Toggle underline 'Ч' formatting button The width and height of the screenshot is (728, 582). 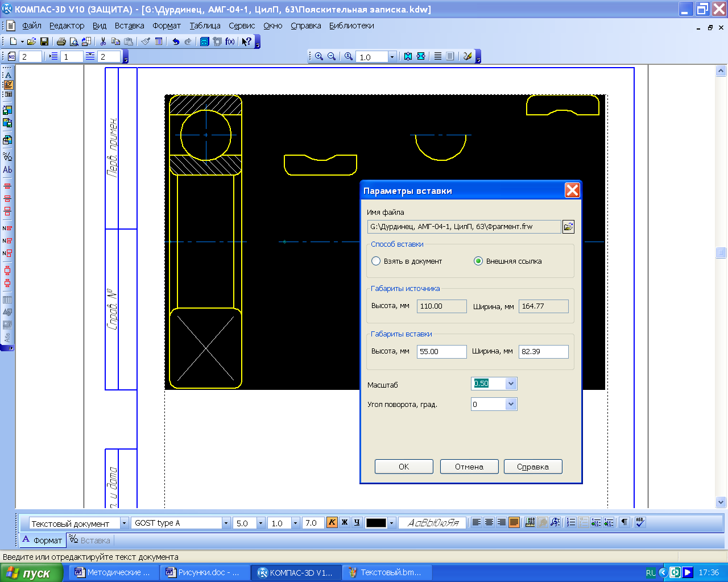(x=357, y=522)
